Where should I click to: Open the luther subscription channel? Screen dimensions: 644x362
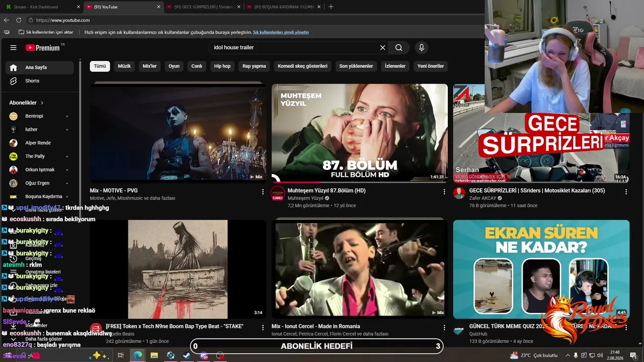[x=40, y=129]
